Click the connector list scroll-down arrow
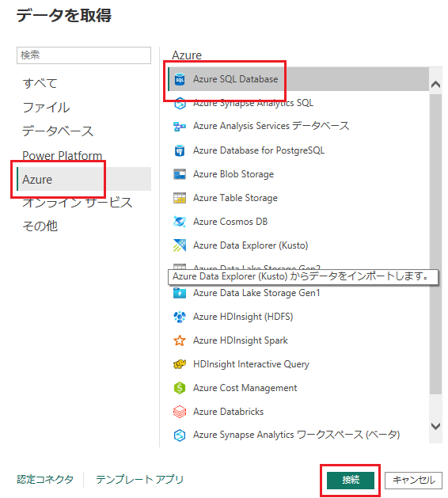 pos(435,426)
